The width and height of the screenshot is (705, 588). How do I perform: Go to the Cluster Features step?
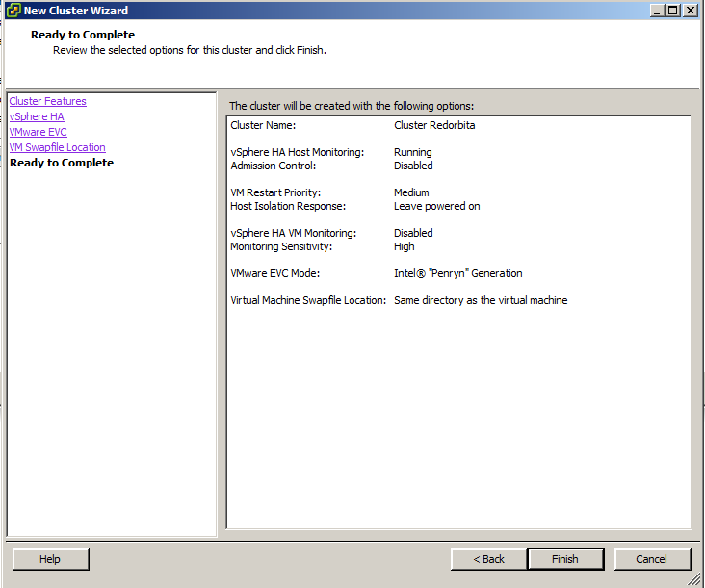[47, 101]
